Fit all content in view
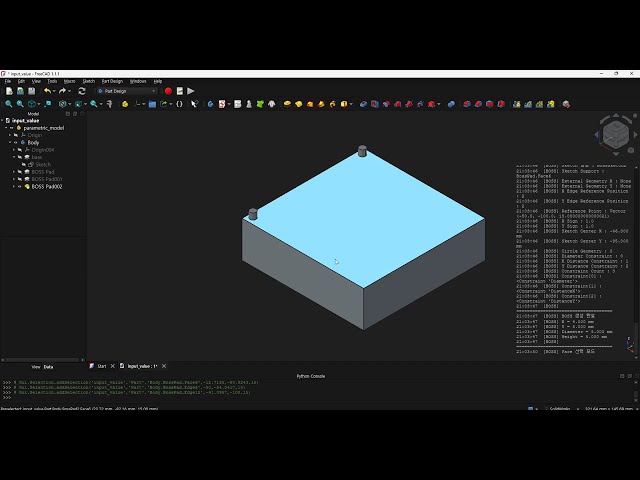The image size is (640, 480). pos(9,104)
